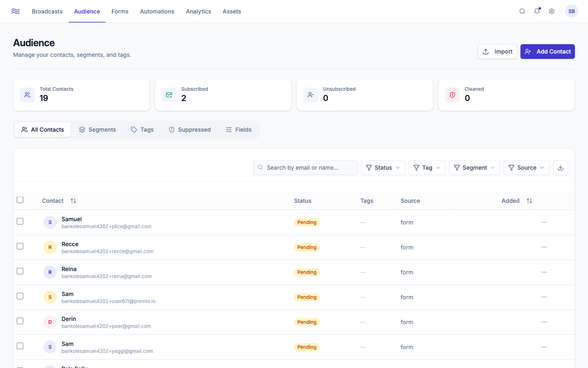Image resolution: width=588 pixels, height=368 pixels.
Task: Switch to the Suppressed tab
Action: coord(190,130)
